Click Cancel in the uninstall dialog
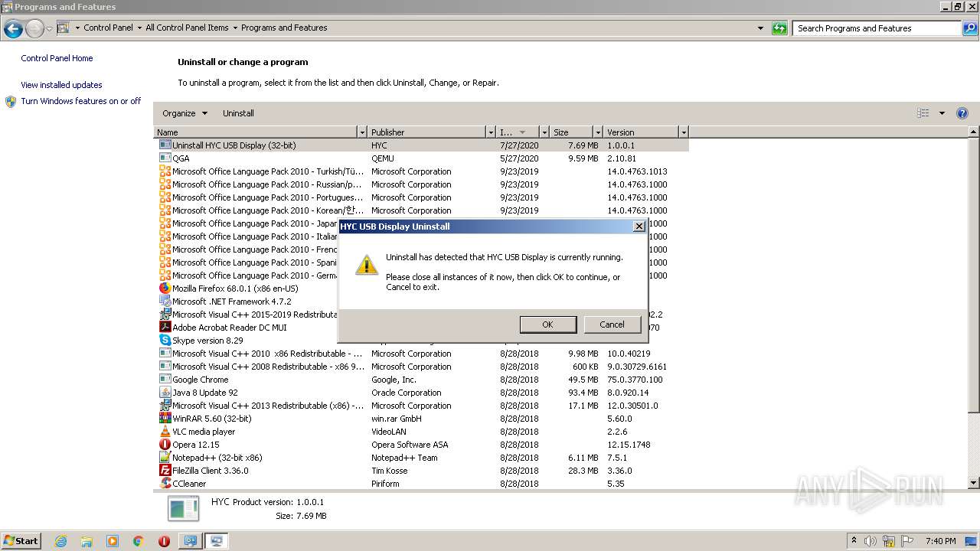Image resolution: width=980 pixels, height=551 pixels. (x=612, y=324)
